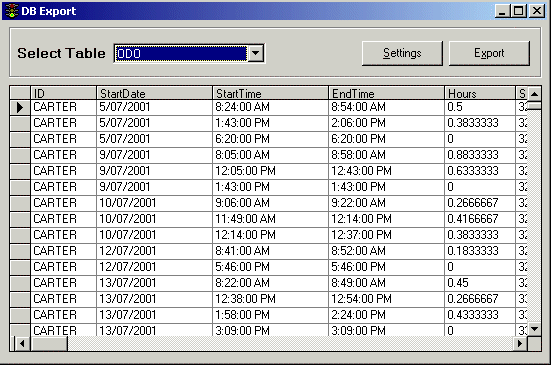Image resolution: width=551 pixels, height=365 pixels.
Task: Click the vertical scrollbar down arrow
Action: (x=534, y=329)
